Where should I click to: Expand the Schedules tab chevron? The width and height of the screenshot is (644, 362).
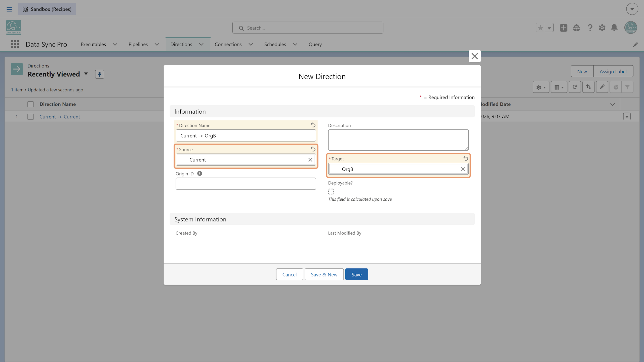(295, 44)
